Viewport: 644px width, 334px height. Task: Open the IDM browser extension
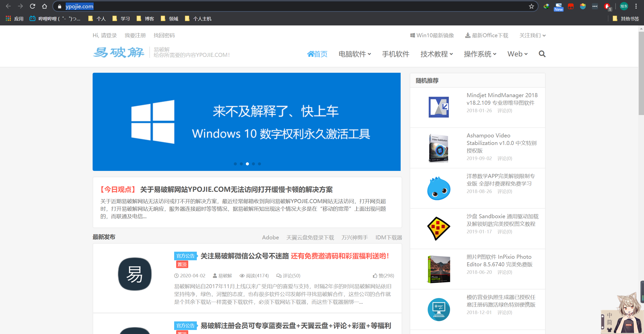(x=547, y=6)
